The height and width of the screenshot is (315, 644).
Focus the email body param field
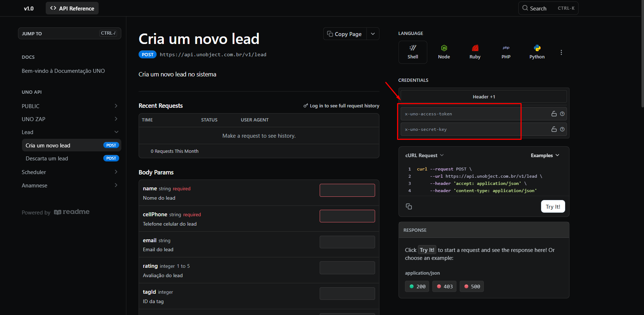tap(347, 242)
